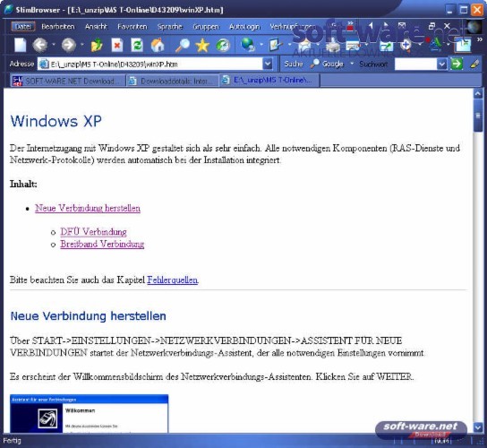487x448 pixels.
Task: Open the Fehlerquellen link
Action: pyautogui.click(x=173, y=280)
